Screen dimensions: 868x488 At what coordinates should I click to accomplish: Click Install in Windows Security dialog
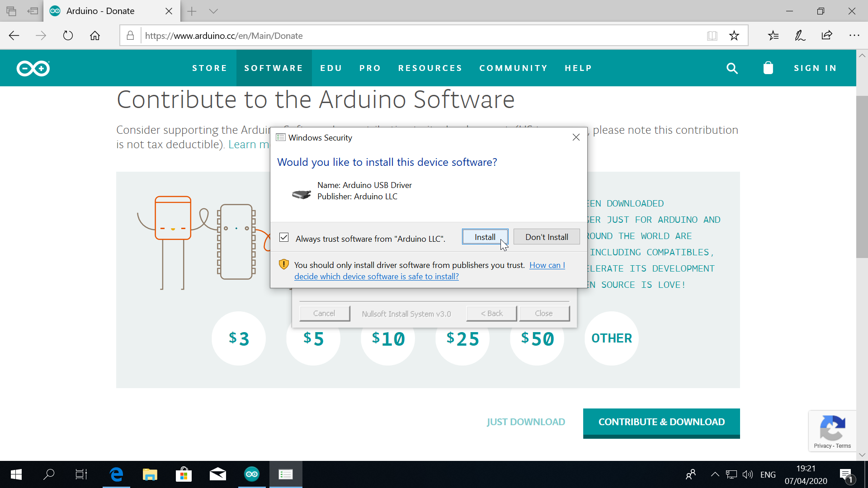click(485, 237)
